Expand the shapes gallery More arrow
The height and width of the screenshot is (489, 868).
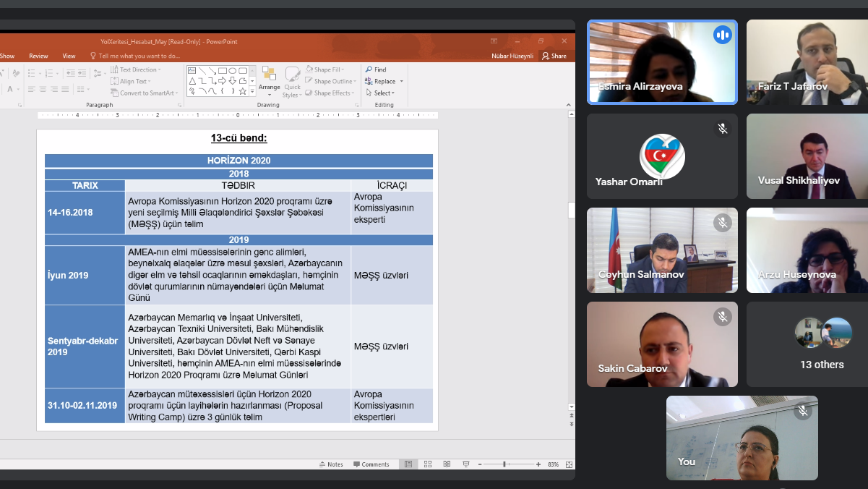point(252,92)
